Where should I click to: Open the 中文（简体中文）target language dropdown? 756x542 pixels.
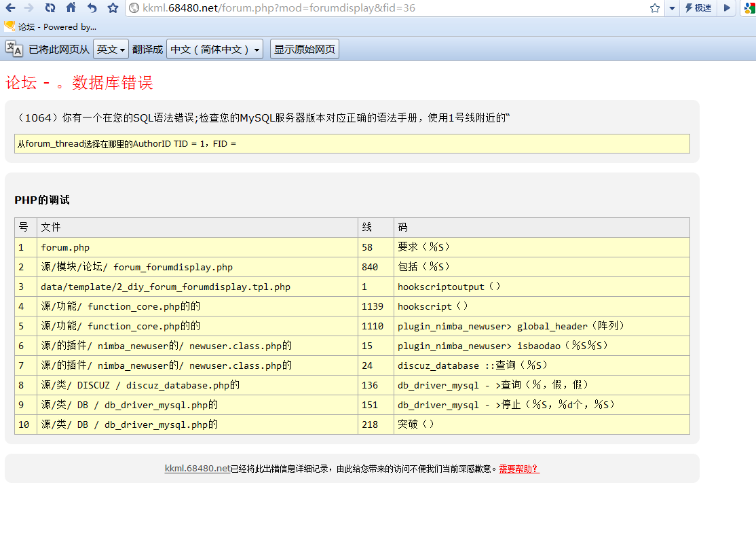coord(214,49)
